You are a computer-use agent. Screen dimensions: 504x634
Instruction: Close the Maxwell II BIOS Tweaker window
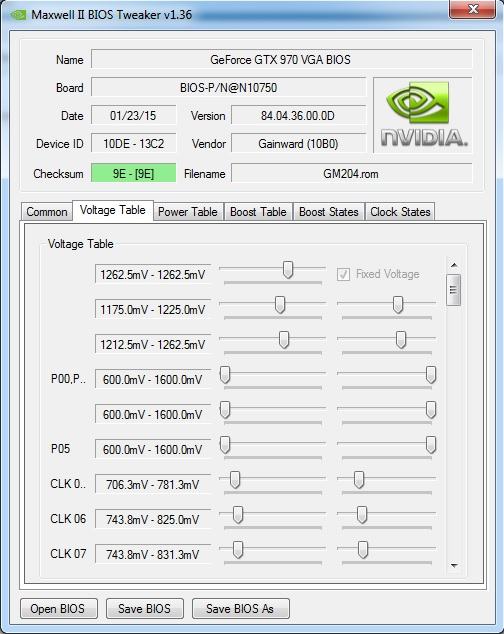(472, 9)
